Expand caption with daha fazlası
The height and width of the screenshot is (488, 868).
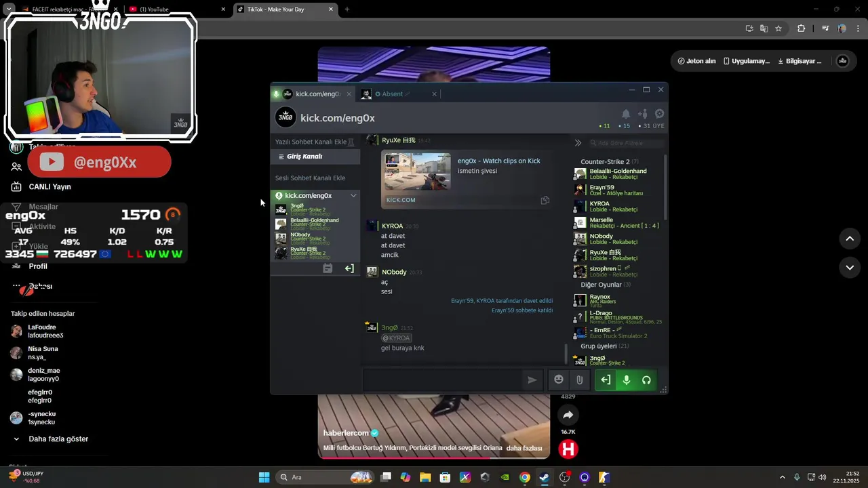pyautogui.click(x=524, y=448)
